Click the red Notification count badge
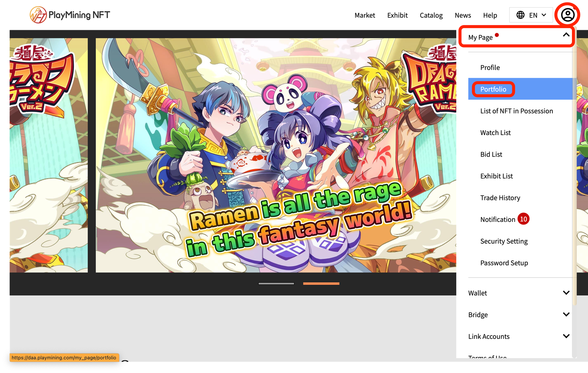588x373 pixels. pos(523,219)
